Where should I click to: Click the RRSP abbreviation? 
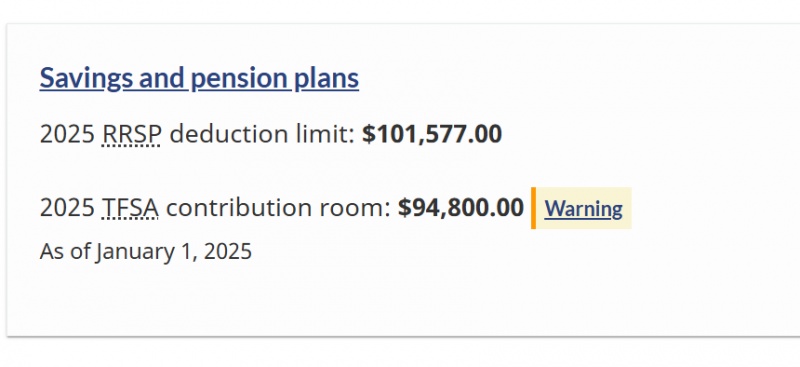[132, 134]
